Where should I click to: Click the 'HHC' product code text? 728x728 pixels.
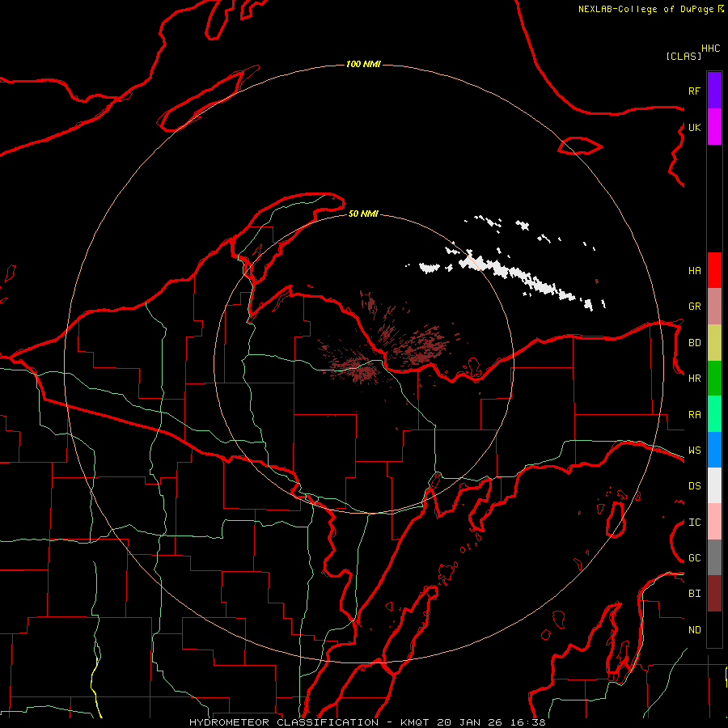point(710,49)
